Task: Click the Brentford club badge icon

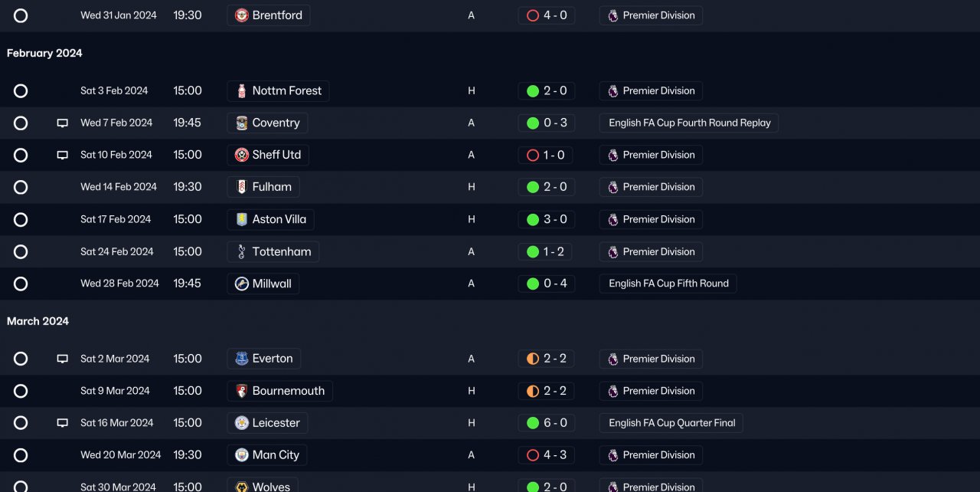Action: pyautogui.click(x=242, y=15)
